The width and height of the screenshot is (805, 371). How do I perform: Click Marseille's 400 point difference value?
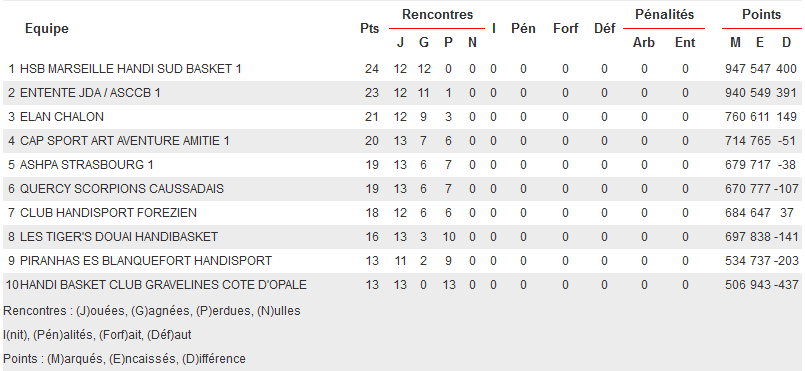pos(786,69)
